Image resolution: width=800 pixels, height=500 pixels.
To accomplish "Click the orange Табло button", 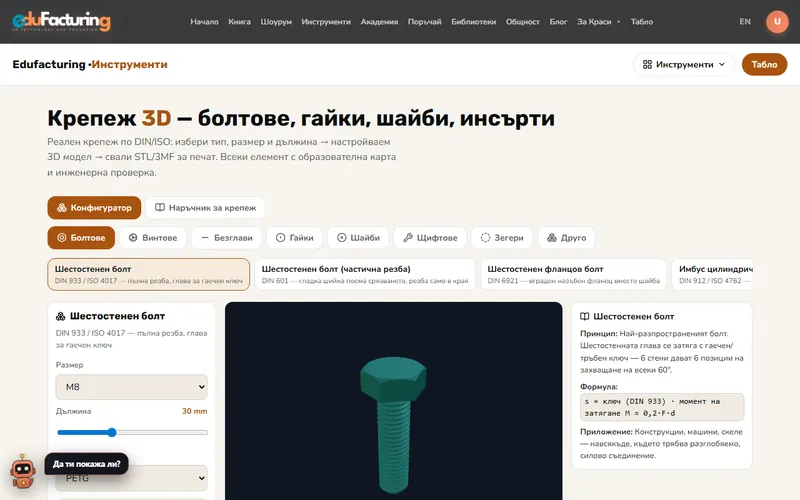I will coord(764,65).
